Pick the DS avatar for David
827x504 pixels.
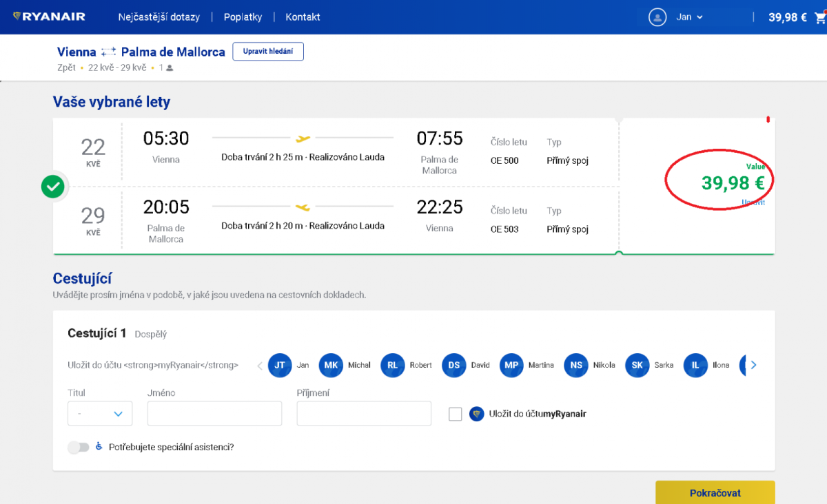point(453,365)
